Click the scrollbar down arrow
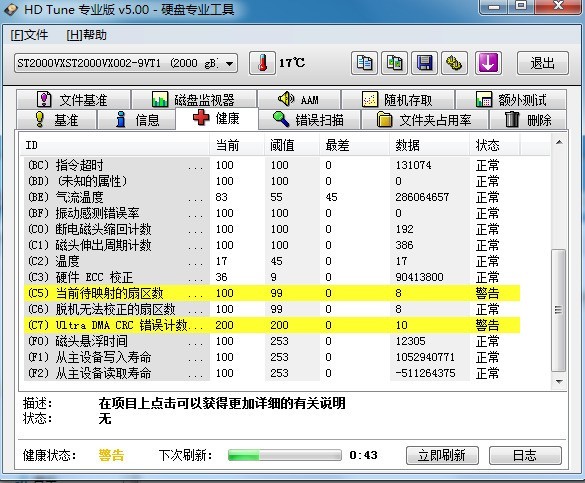The image size is (585, 483). 559,382
